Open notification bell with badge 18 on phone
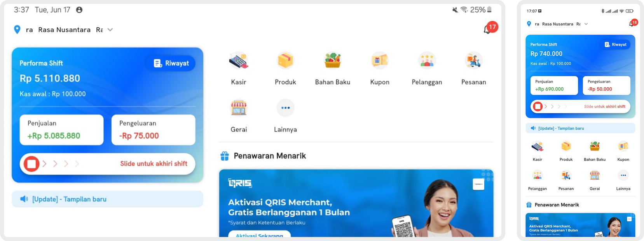Image resolution: width=644 pixels, height=241 pixels. [x=632, y=23]
